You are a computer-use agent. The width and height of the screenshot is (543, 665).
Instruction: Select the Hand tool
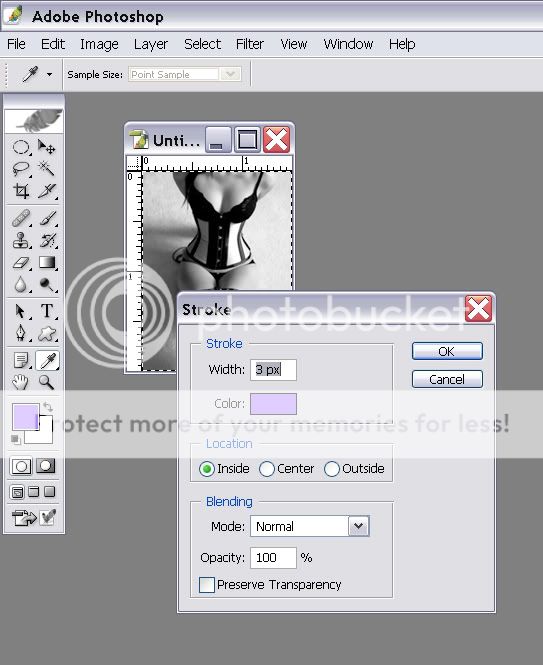coord(20,382)
